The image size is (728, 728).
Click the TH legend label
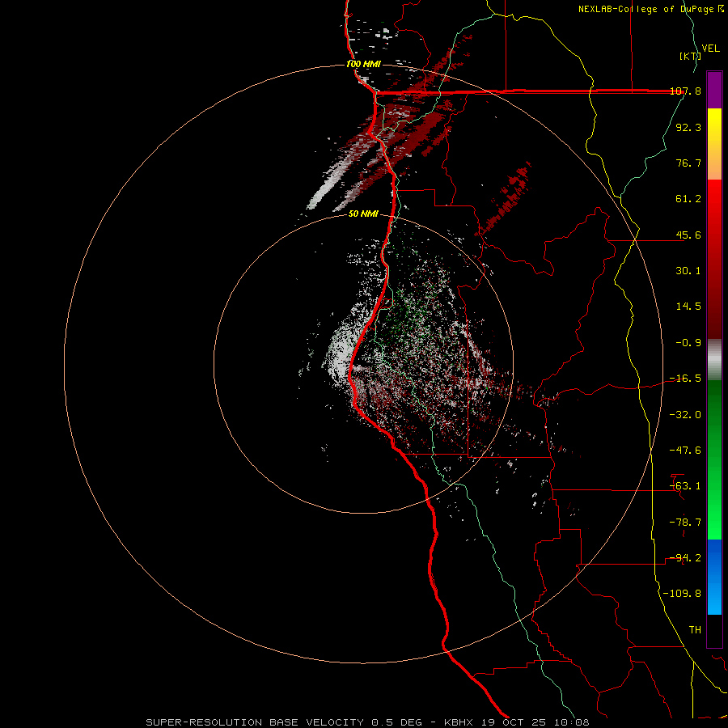695,630
